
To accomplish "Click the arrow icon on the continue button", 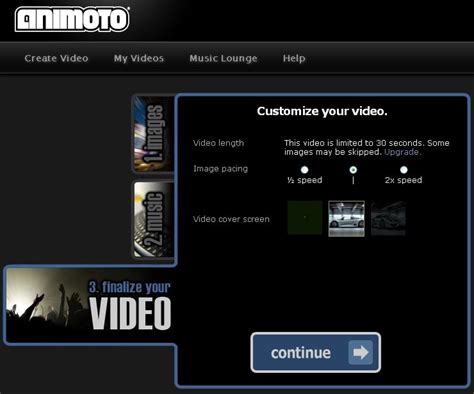I will point(360,352).
